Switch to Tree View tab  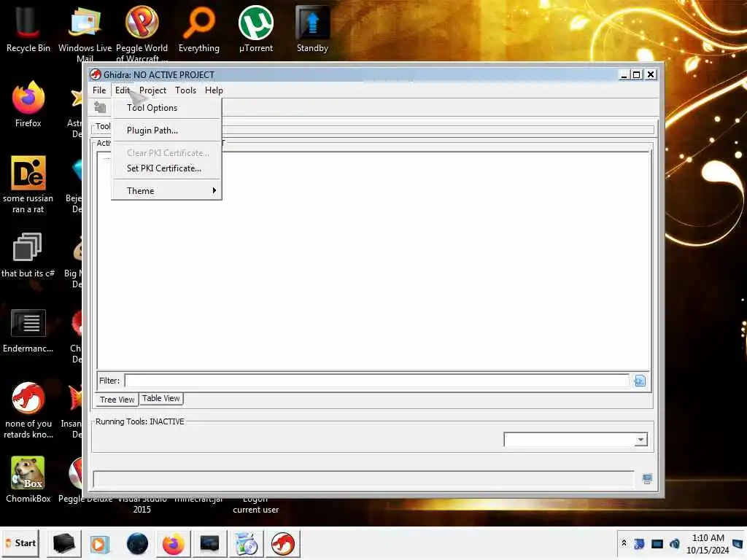117,400
